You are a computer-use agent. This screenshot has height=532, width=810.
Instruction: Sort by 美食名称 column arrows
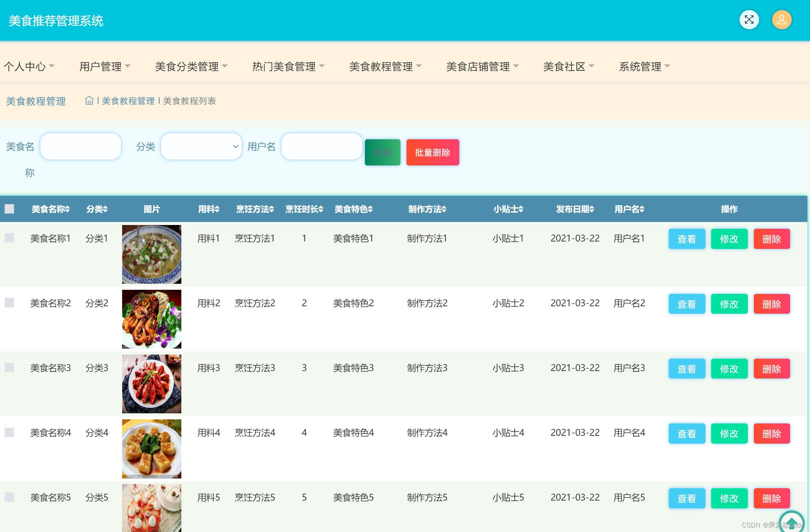[x=67, y=209]
